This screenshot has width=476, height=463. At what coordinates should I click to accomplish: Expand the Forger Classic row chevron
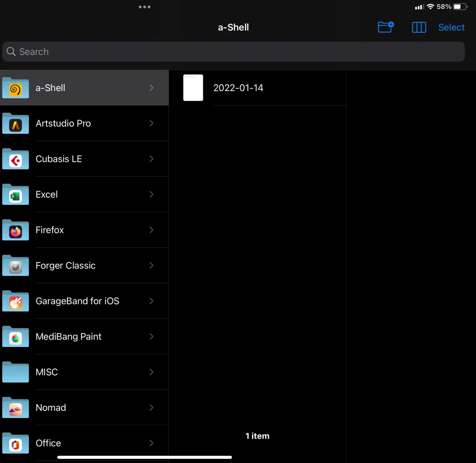151,266
